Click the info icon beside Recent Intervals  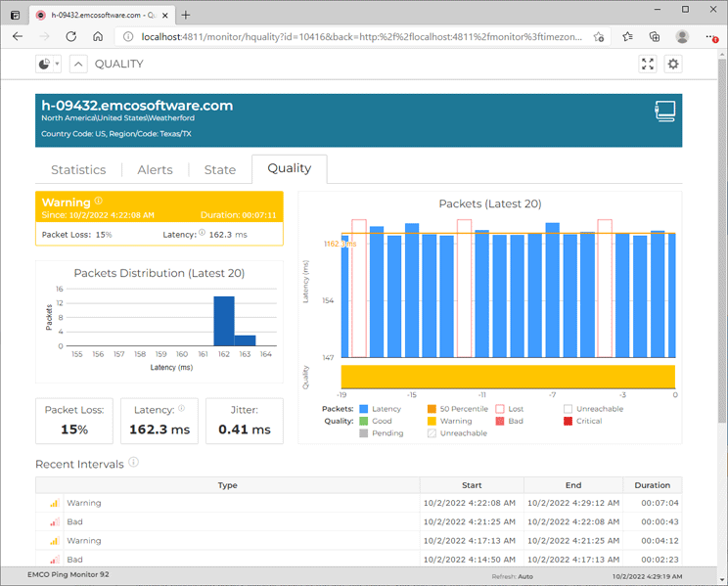tap(133, 463)
